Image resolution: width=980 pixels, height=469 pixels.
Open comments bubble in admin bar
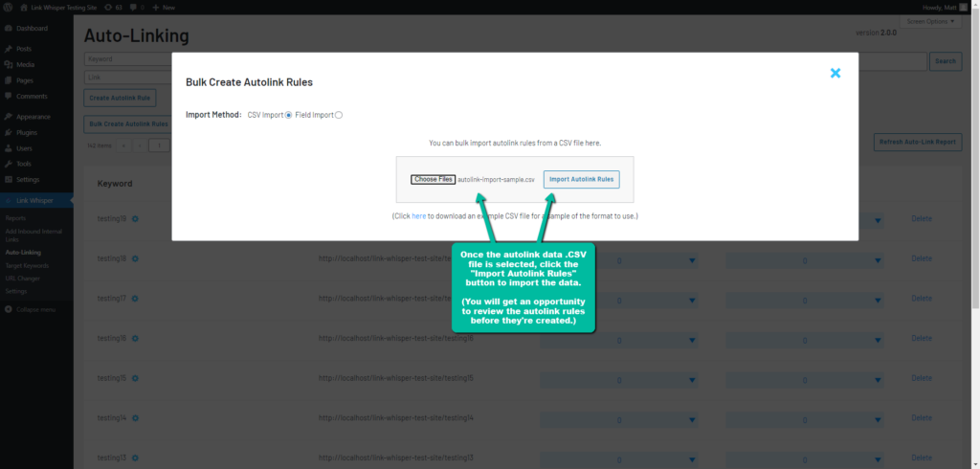[138, 8]
